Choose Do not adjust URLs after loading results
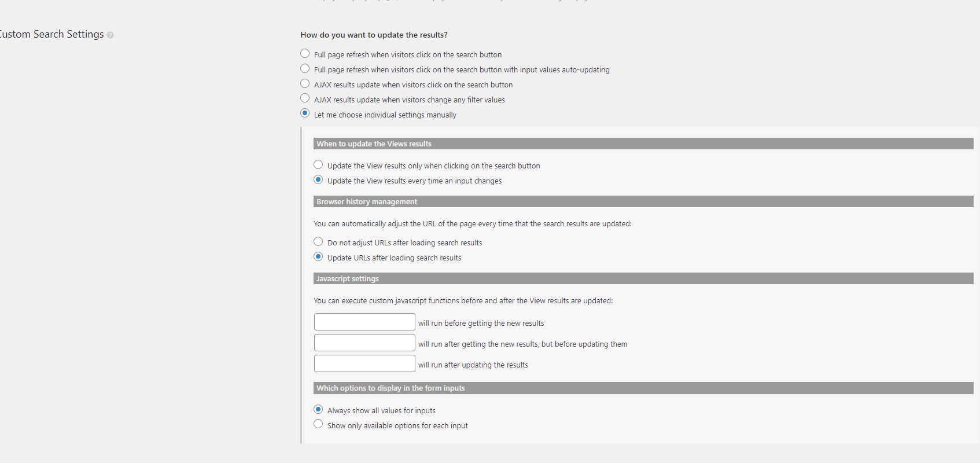The width and height of the screenshot is (980, 463). 318,241
